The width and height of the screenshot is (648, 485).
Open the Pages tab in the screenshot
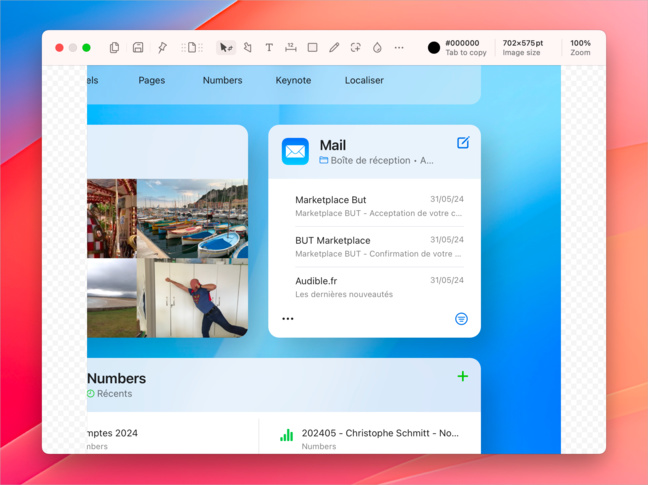(x=152, y=80)
